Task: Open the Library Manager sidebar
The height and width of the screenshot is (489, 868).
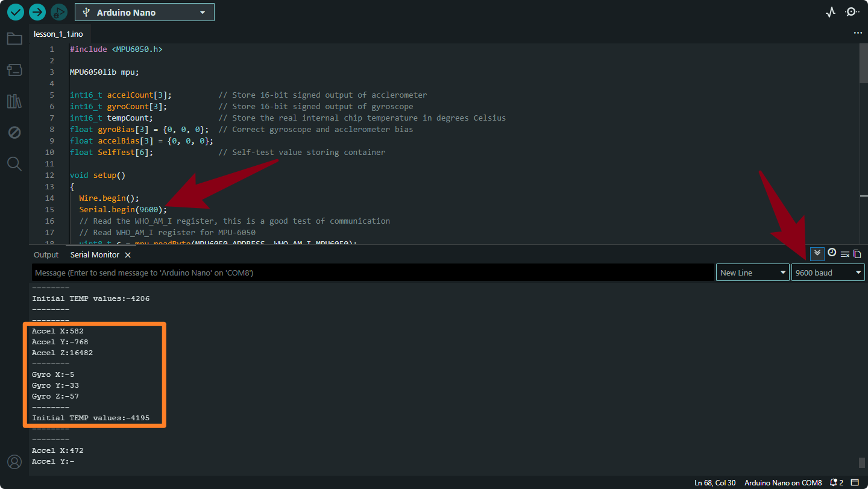Action: pos(14,101)
